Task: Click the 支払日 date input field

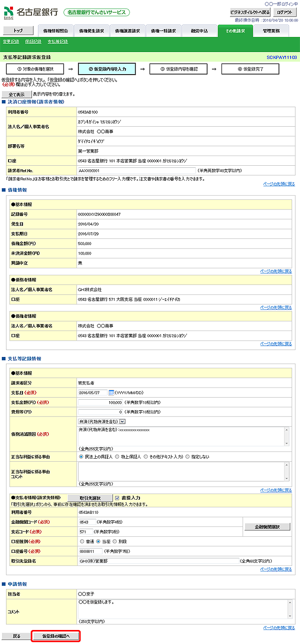Action: click(x=93, y=393)
